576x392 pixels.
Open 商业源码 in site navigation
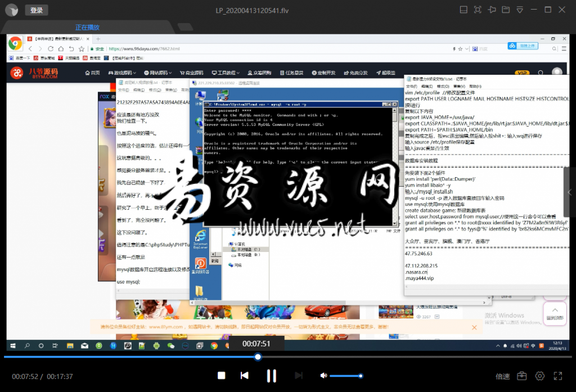191,73
